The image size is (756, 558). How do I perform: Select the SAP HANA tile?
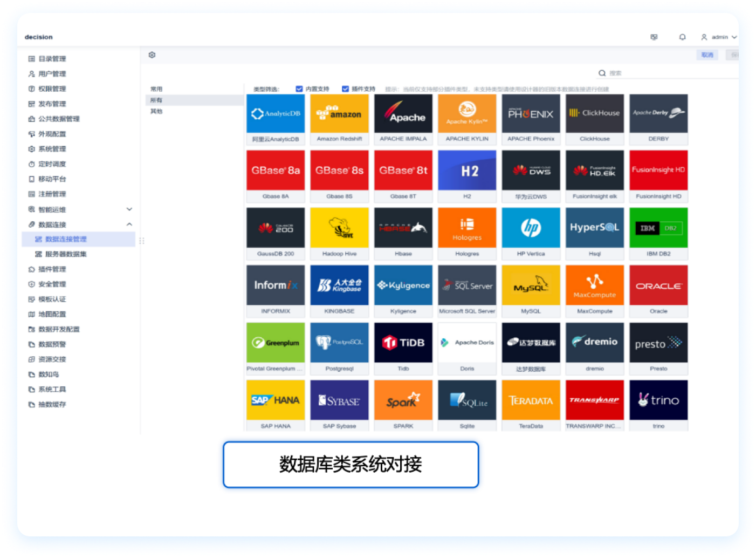tap(276, 405)
